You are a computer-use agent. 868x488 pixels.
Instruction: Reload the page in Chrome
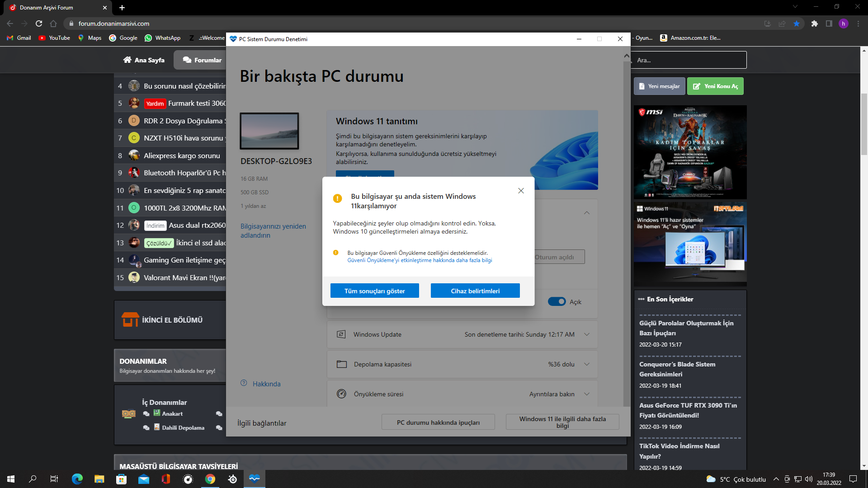coord(39,23)
